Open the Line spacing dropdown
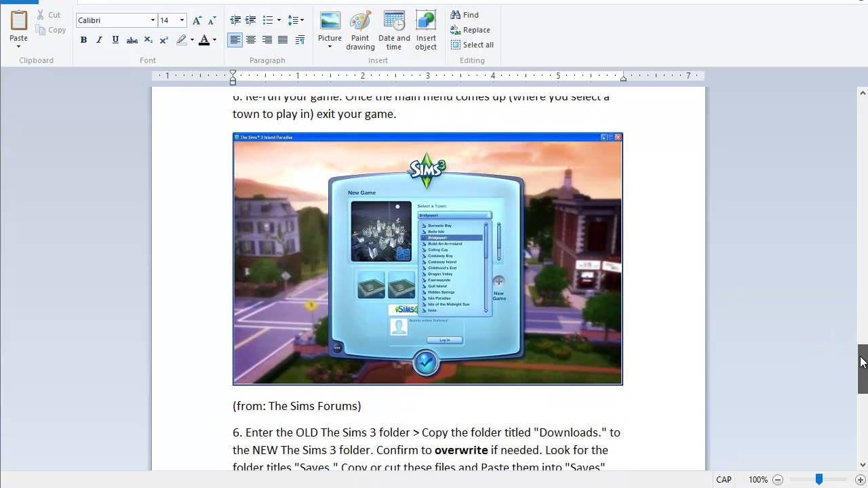 coord(296,20)
